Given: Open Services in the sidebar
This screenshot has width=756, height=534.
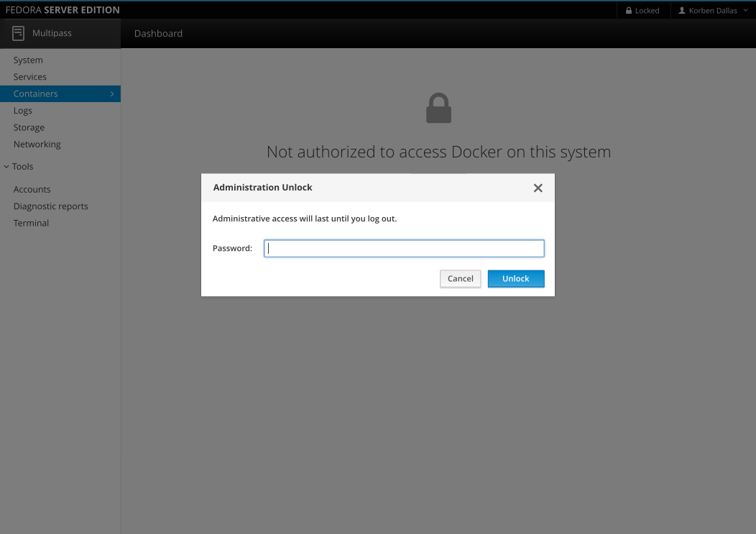Looking at the screenshot, I should click(x=30, y=77).
